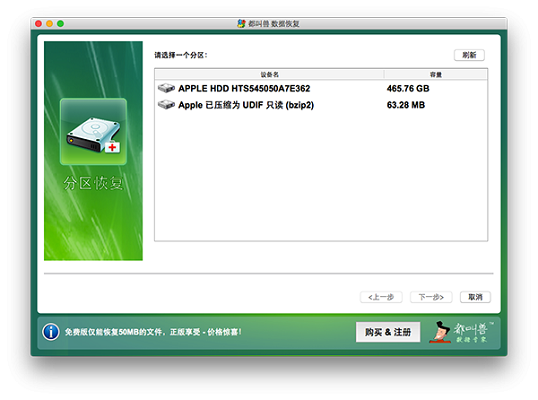538x400 pixels.
Task: Minimize window with yellow button
Action: click(x=49, y=24)
